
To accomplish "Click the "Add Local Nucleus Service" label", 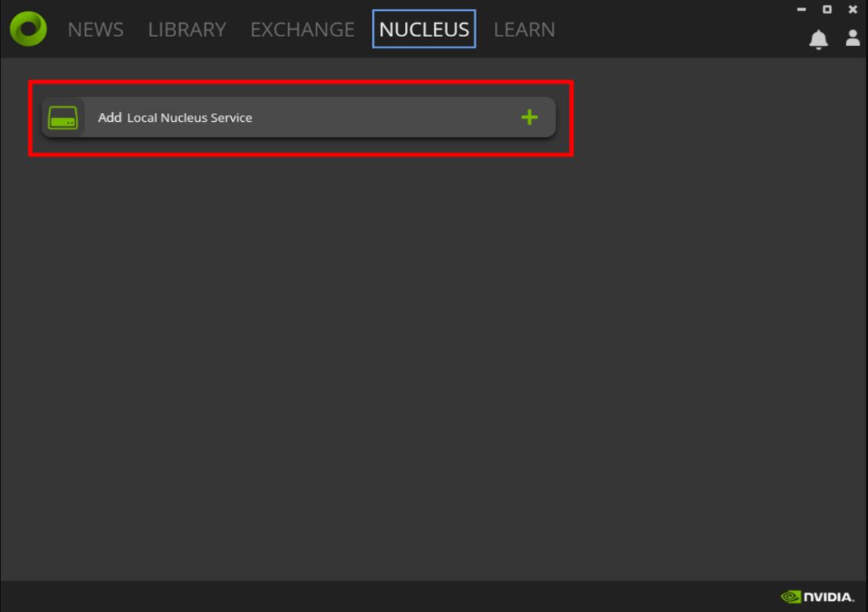I will [x=175, y=117].
